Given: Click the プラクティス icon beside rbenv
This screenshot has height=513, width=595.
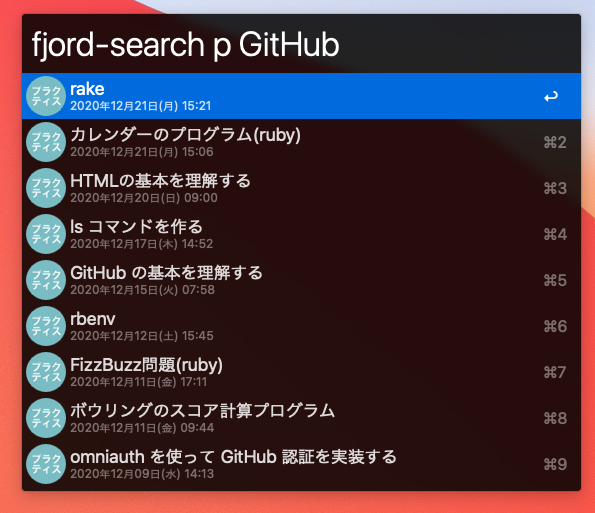Looking at the screenshot, I should tap(46, 326).
